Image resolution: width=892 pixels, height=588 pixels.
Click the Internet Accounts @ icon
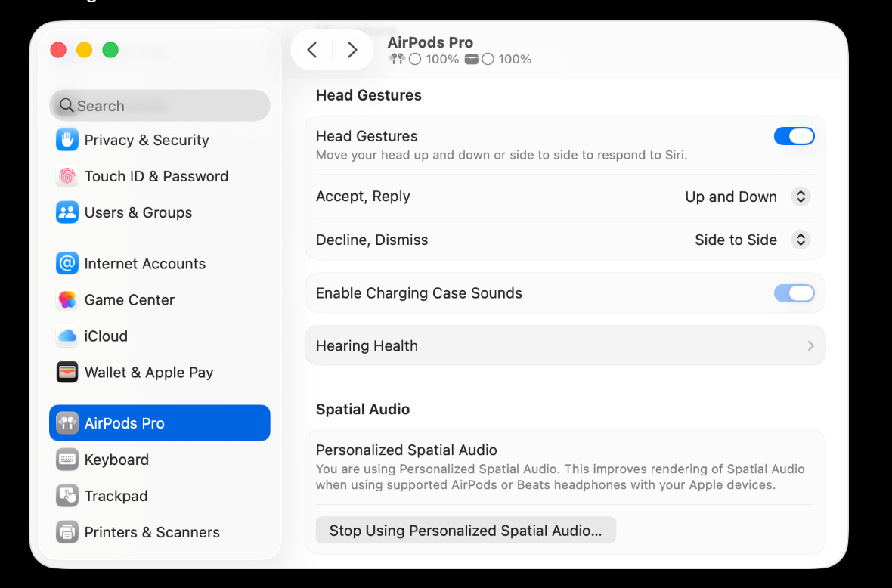[67, 264]
